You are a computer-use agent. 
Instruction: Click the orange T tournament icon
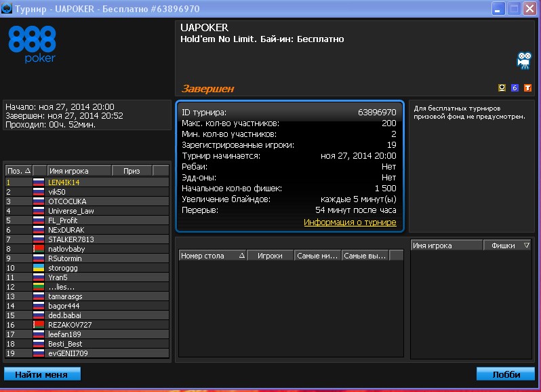(x=527, y=87)
